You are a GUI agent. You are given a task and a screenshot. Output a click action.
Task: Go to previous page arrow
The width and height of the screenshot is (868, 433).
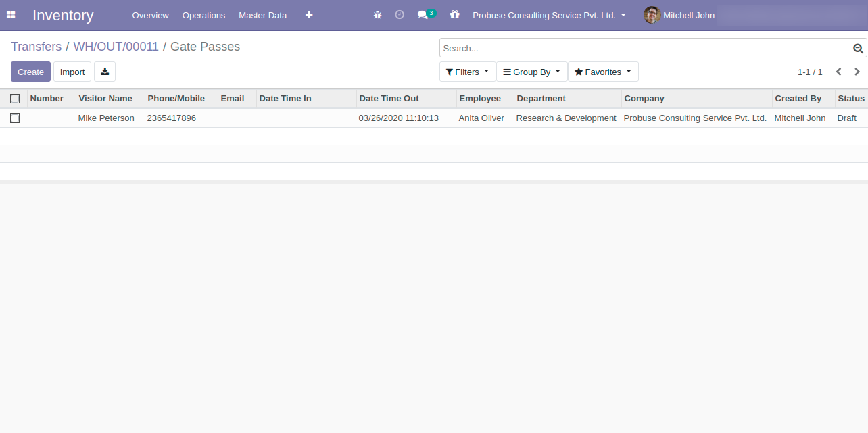coord(838,72)
